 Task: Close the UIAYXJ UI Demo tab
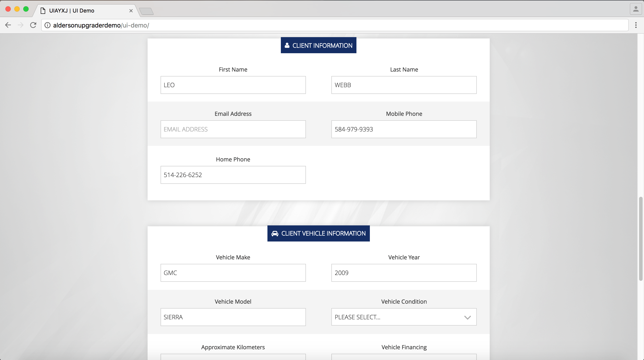click(x=131, y=11)
